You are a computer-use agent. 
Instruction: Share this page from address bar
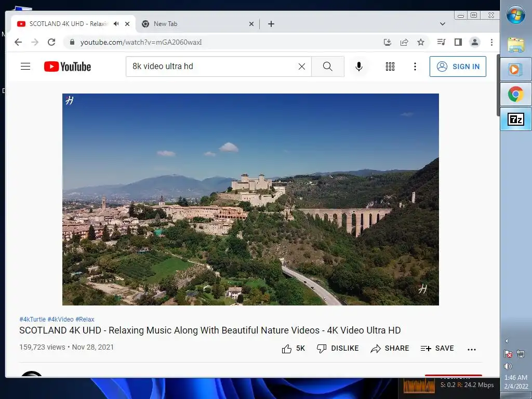click(404, 42)
